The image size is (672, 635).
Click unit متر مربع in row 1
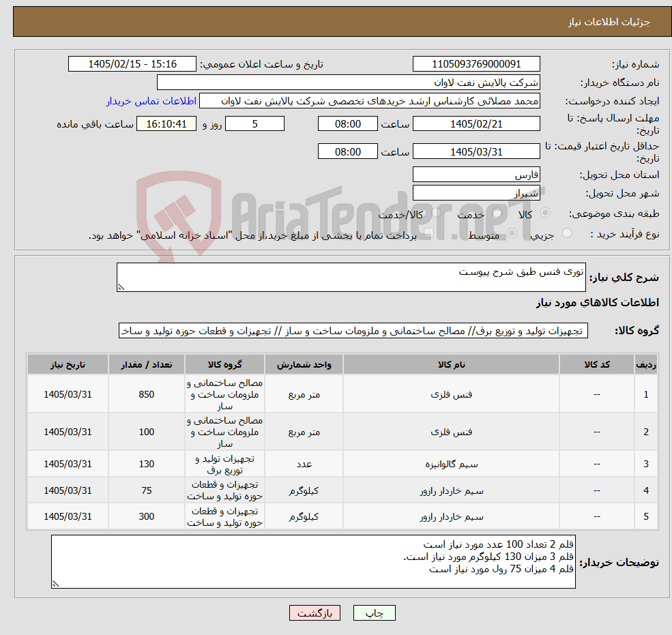(304, 394)
